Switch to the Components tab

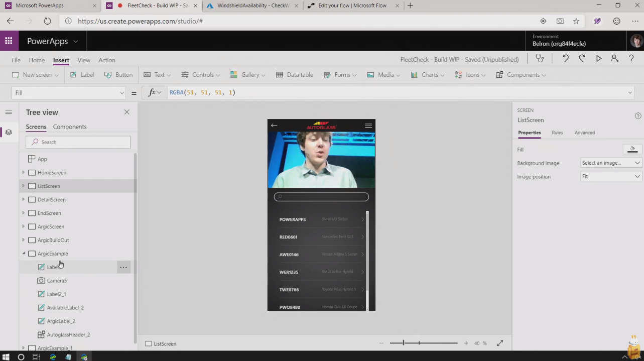(70, 127)
